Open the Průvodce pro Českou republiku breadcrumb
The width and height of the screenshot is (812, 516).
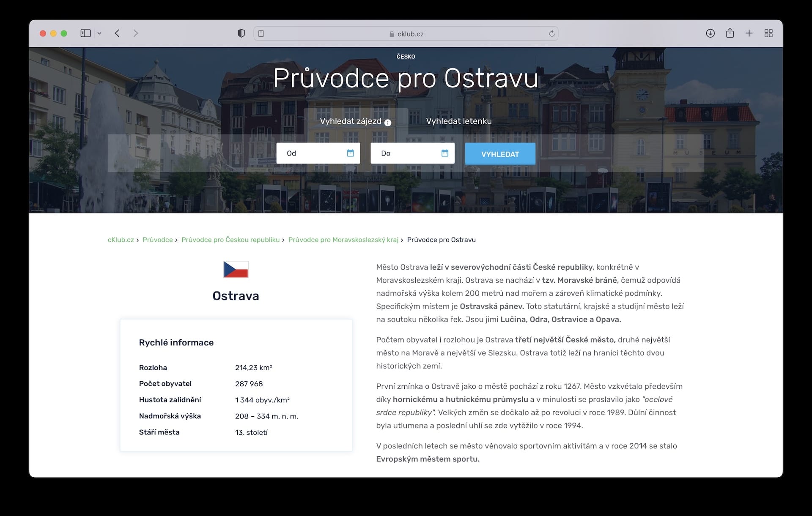pos(230,240)
